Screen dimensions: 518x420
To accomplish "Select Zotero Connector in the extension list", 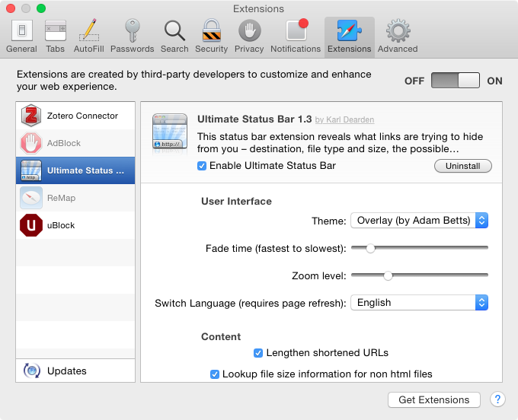I will [75, 116].
